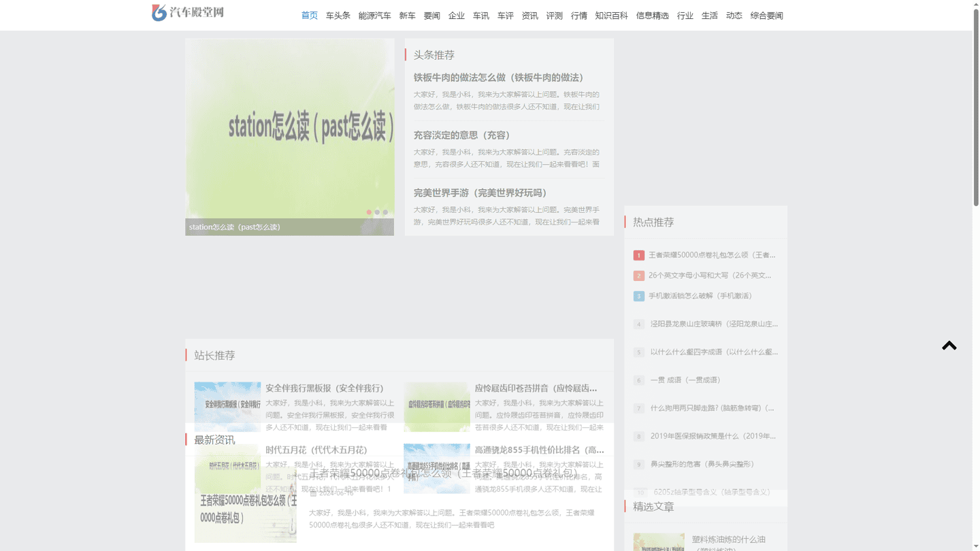This screenshot has height=551, width=980.
Task: Click rank badge 1 in 热点推荐
Action: tap(638, 255)
